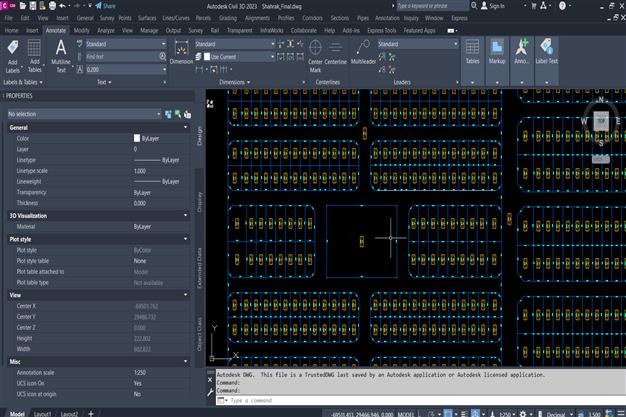
Task: Switch to the Layout1 tab
Action: pyautogui.click(x=43, y=412)
